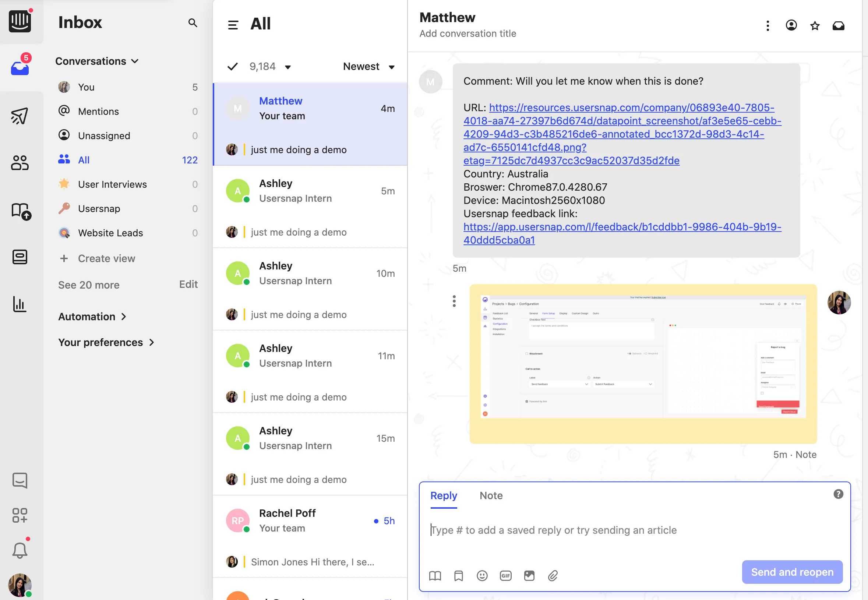
Task: Star this conversation as priority
Action: [x=815, y=25]
